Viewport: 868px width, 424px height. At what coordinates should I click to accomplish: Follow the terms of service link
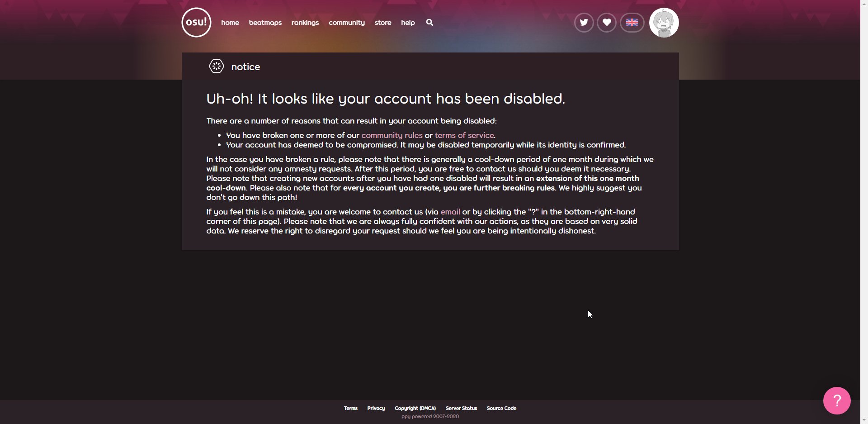click(x=464, y=135)
